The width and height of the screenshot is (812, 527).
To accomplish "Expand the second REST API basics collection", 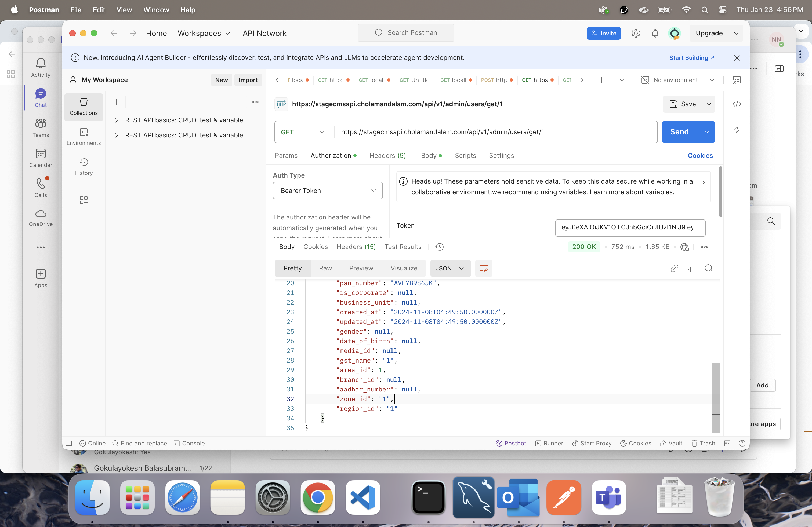I will (116, 135).
